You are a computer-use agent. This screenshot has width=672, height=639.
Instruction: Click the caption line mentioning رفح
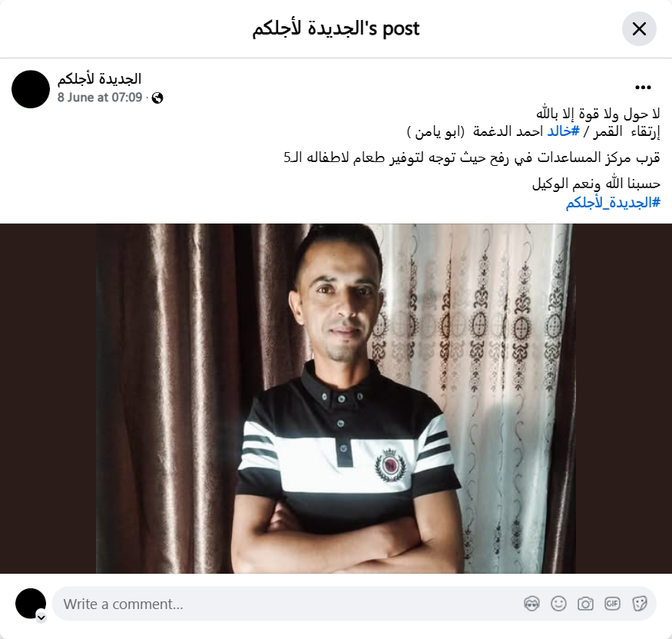[x=472, y=157]
